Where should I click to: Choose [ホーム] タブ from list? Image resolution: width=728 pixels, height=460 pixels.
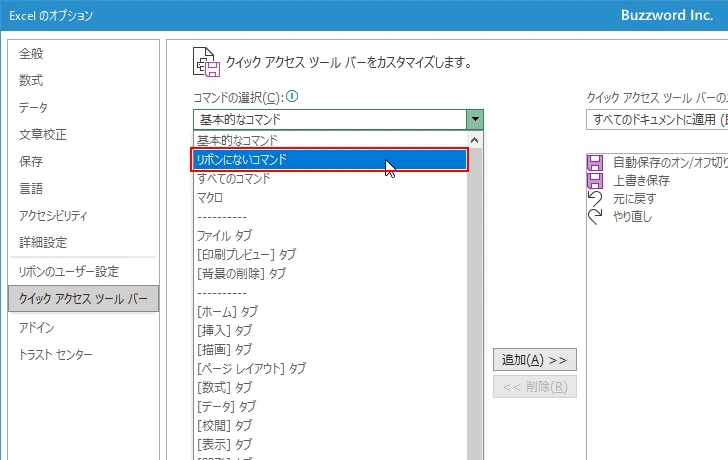pyautogui.click(x=330, y=311)
